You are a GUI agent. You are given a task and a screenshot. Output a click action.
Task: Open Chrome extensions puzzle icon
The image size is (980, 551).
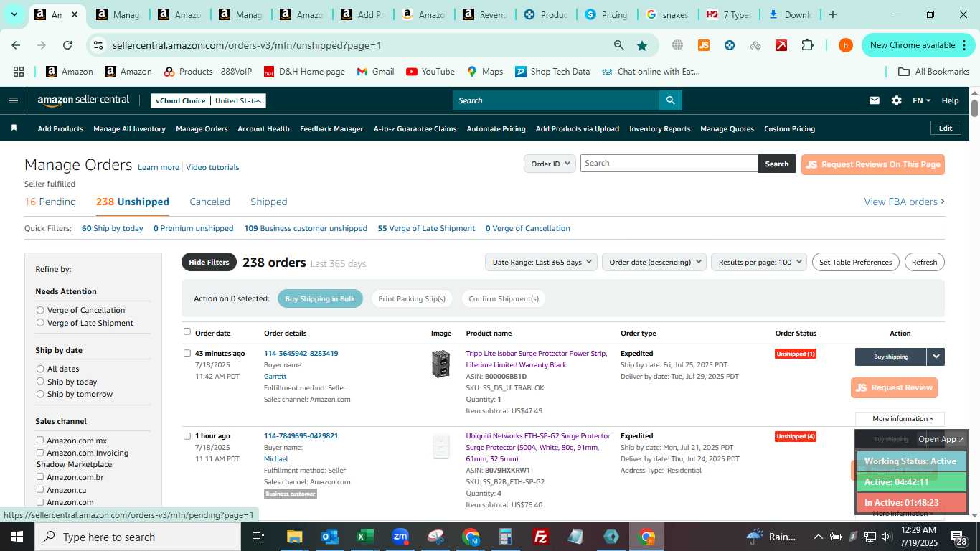(807, 45)
